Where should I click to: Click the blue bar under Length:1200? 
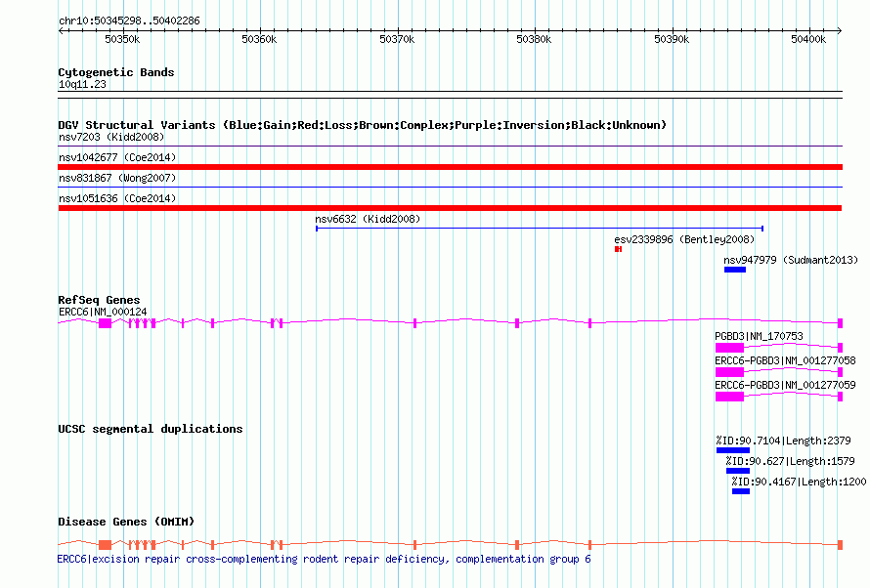(741, 491)
